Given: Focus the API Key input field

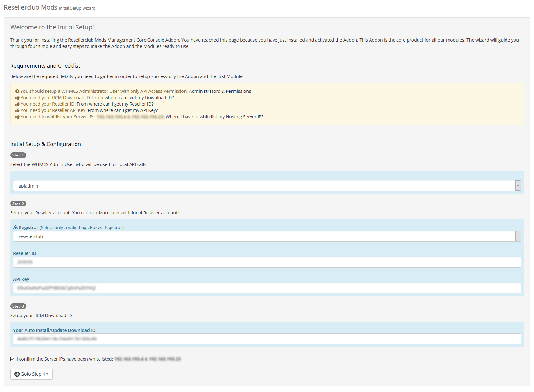Looking at the screenshot, I should (x=267, y=288).
